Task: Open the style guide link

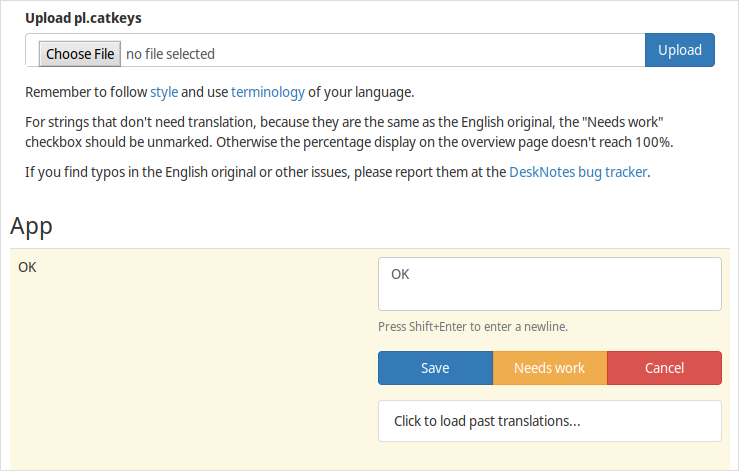Action: coord(164,92)
